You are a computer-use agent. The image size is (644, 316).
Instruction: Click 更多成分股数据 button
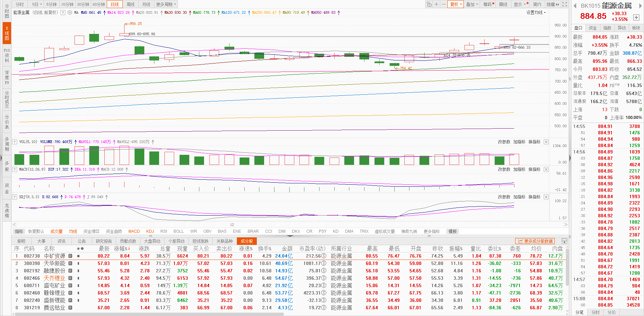click(x=535, y=241)
